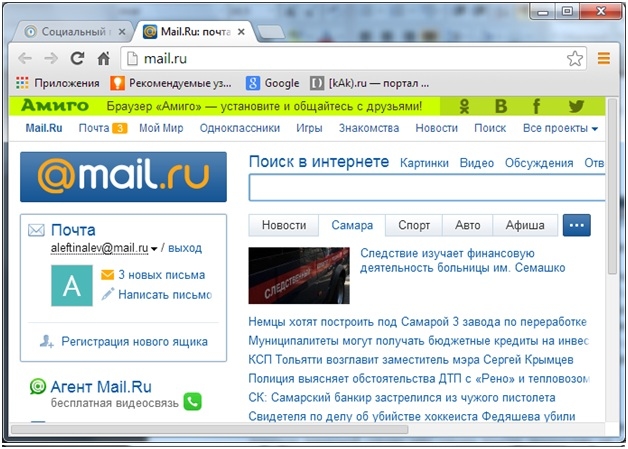
Task: Open the browser home page icon
Action: pyautogui.click(x=103, y=58)
